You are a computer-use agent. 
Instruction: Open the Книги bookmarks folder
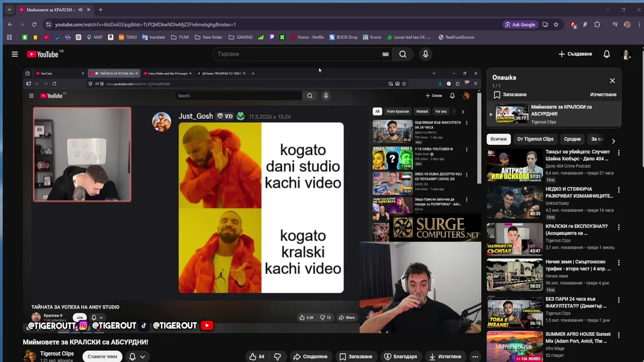[x=371, y=37]
